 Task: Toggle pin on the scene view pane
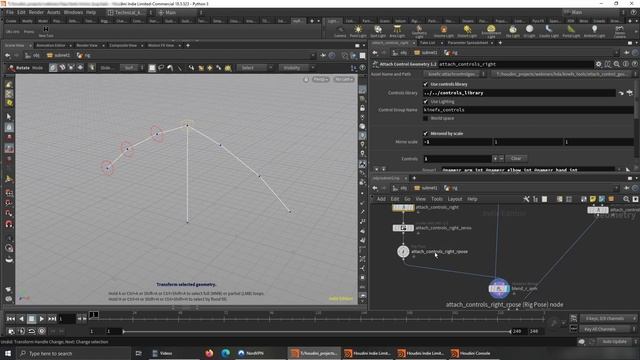click(323, 56)
